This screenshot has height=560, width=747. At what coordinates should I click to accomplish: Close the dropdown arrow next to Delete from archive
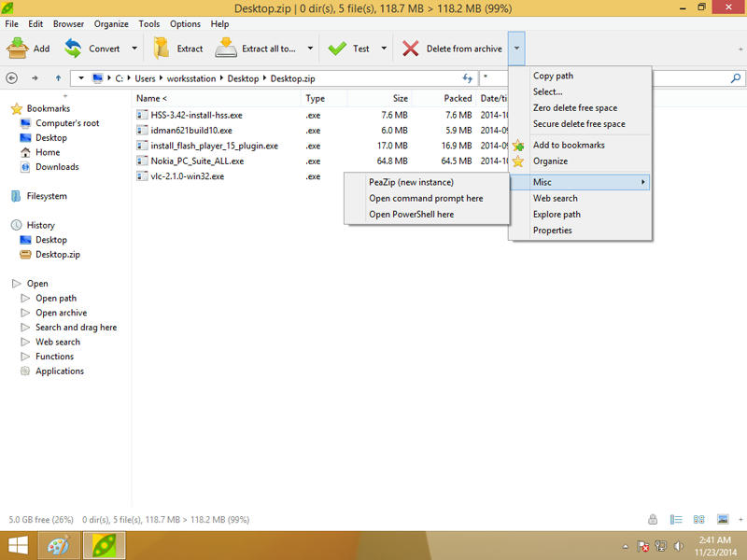516,49
